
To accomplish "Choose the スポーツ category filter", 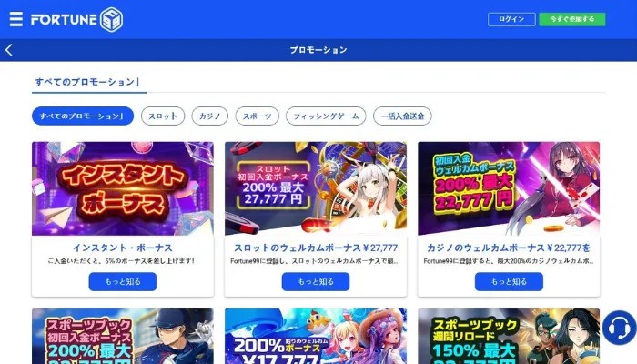I will [x=258, y=116].
